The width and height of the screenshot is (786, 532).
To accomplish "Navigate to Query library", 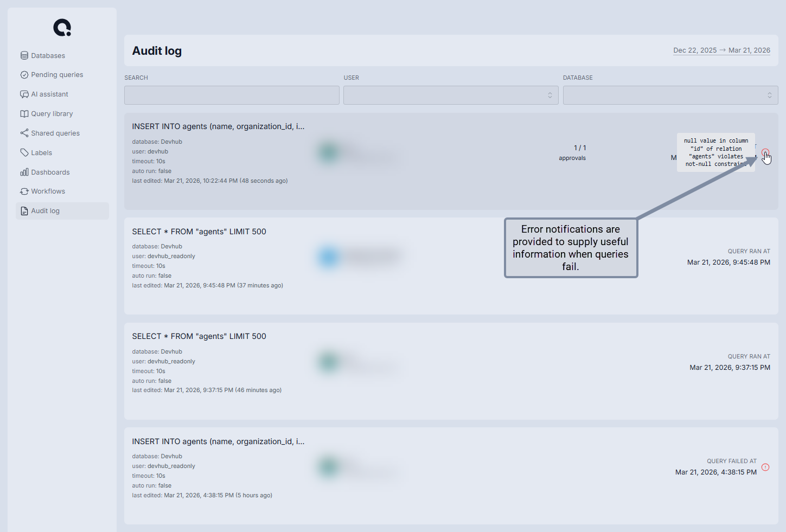I will pyautogui.click(x=62, y=114).
